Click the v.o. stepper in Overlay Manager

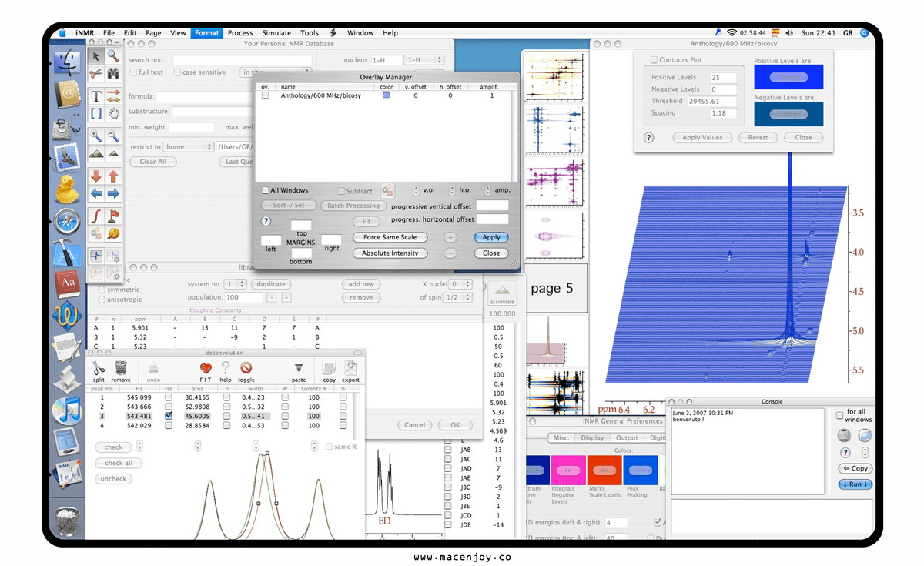pos(417,190)
